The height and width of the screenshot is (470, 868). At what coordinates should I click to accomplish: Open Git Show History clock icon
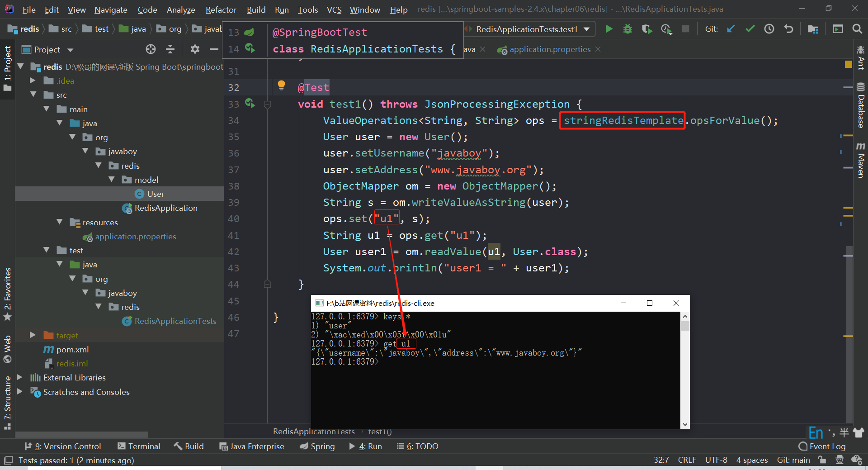pyautogui.click(x=769, y=29)
